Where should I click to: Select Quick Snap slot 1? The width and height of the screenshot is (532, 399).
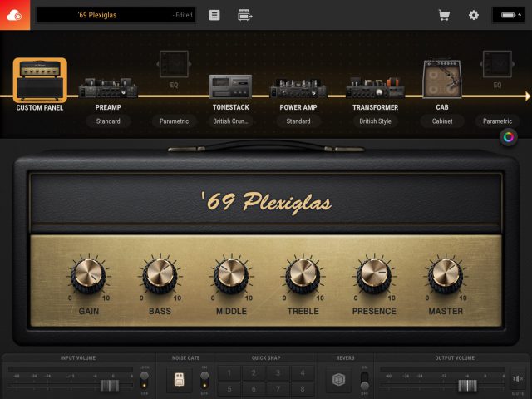pos(229,373)
